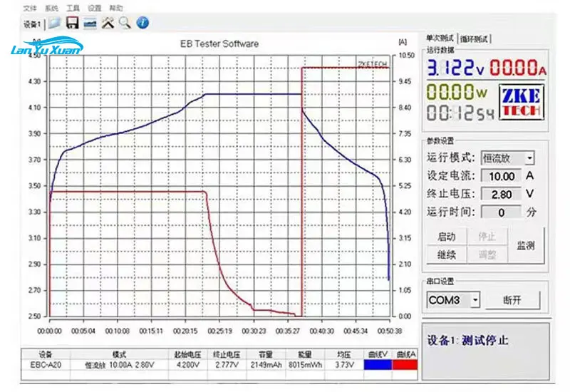This screenshot has height=392, width=570.
Task: Click the 启动 start button
Action: (447, 237)
